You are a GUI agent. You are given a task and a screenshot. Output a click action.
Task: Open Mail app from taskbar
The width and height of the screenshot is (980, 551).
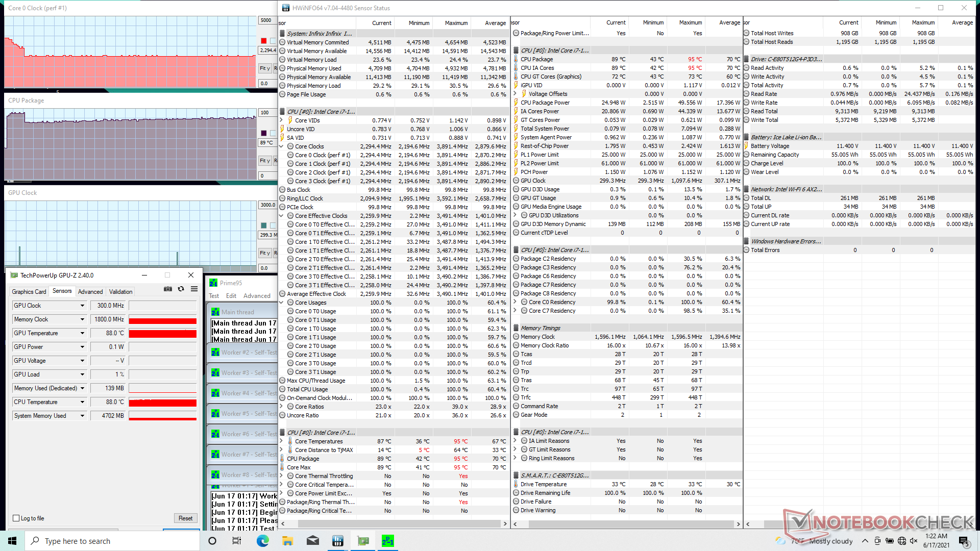312,541
